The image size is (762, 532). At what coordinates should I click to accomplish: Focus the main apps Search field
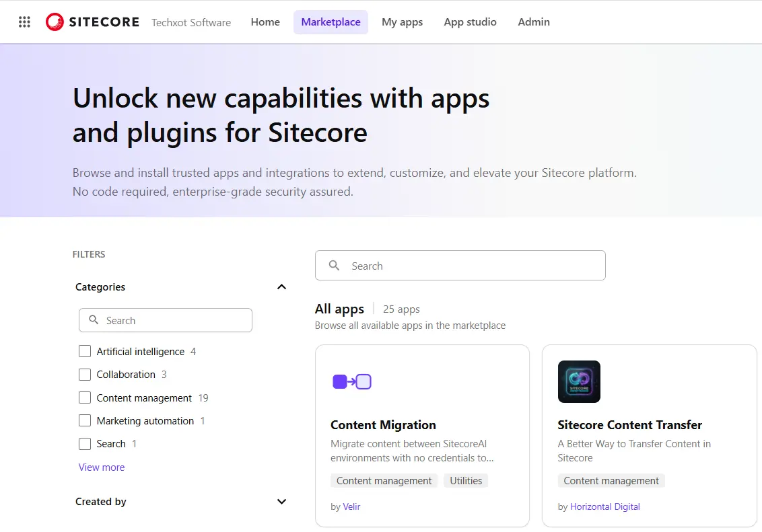click(x=460, y=265)
